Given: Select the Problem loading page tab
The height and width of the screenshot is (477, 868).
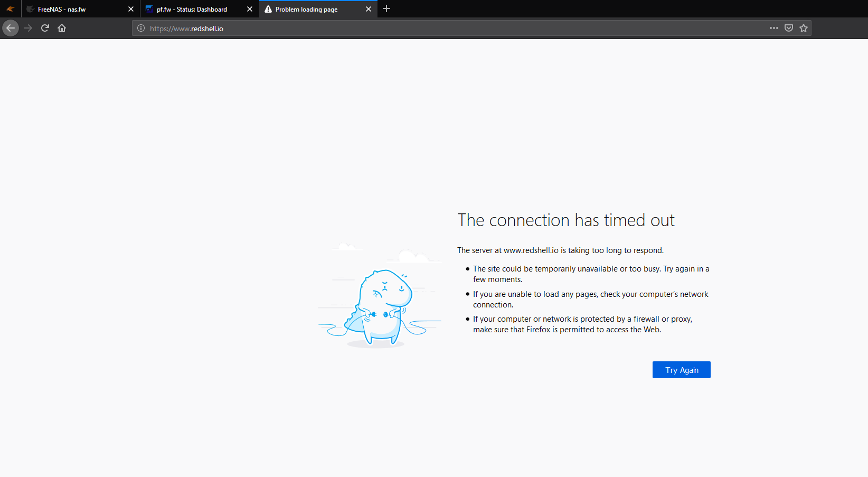Looking at the screenshot, I should [x=318, y=9].
